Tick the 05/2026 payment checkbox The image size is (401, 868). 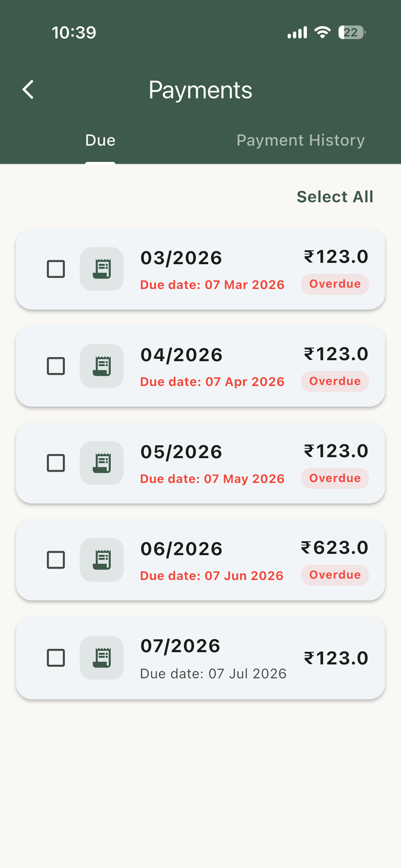click(x=56, y=463)
